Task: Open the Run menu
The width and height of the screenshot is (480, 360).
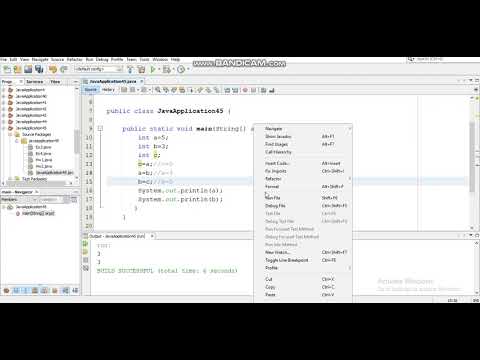Action: pyautogui.click(x=89, y=60)
